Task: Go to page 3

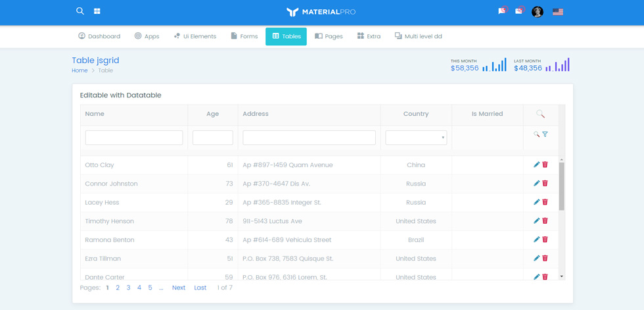Action: (x=128, y=288)
